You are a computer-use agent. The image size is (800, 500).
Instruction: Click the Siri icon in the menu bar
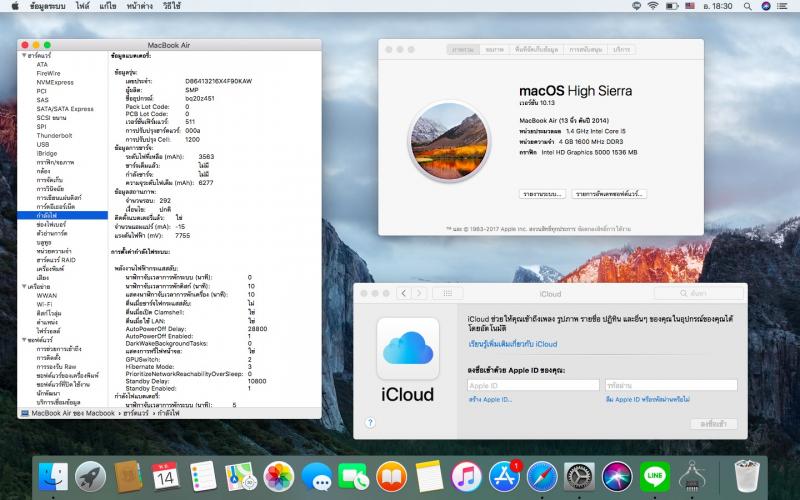[x=765, y=6]
